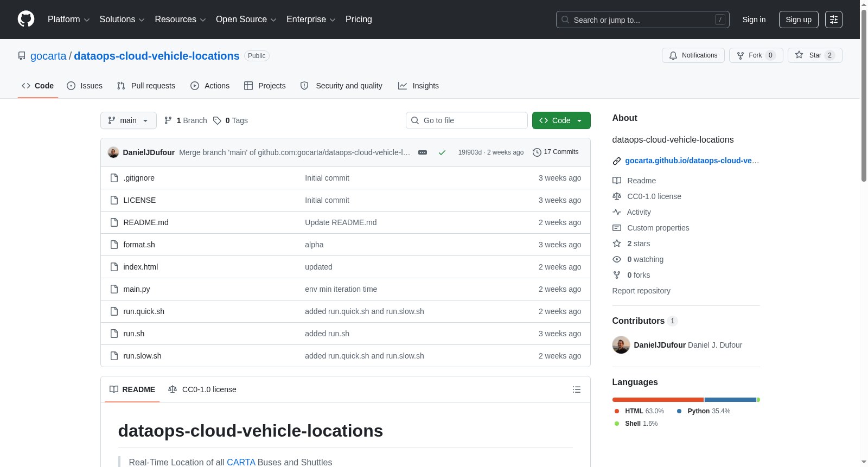Click the Search or jump to field
Screen dimensions: 868x467
pyautogui.click(x=643, y=20)
